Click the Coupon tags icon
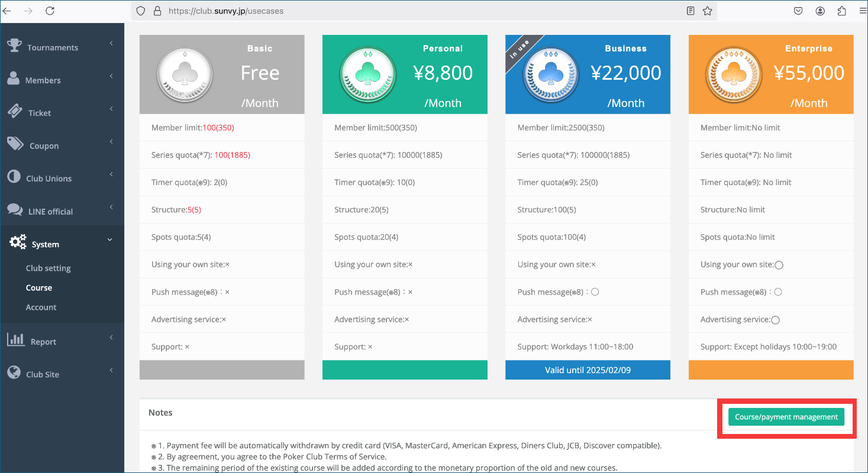Image resolution: width=868 pixels, height=473 pixels. tap(15, 144)
